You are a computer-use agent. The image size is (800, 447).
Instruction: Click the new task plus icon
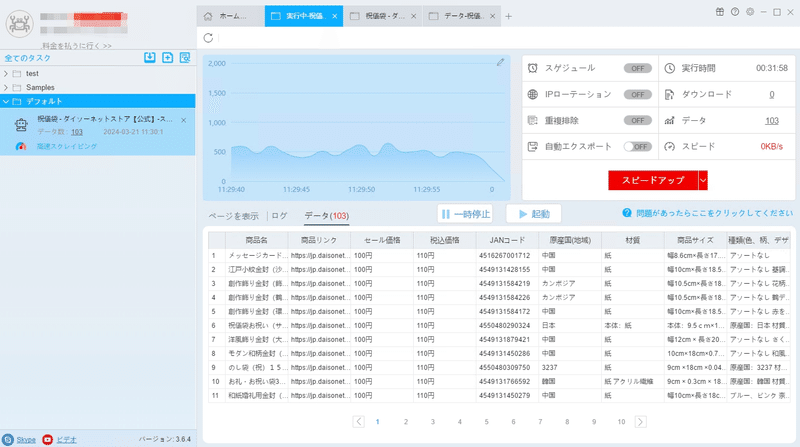(x=167, y=58)
